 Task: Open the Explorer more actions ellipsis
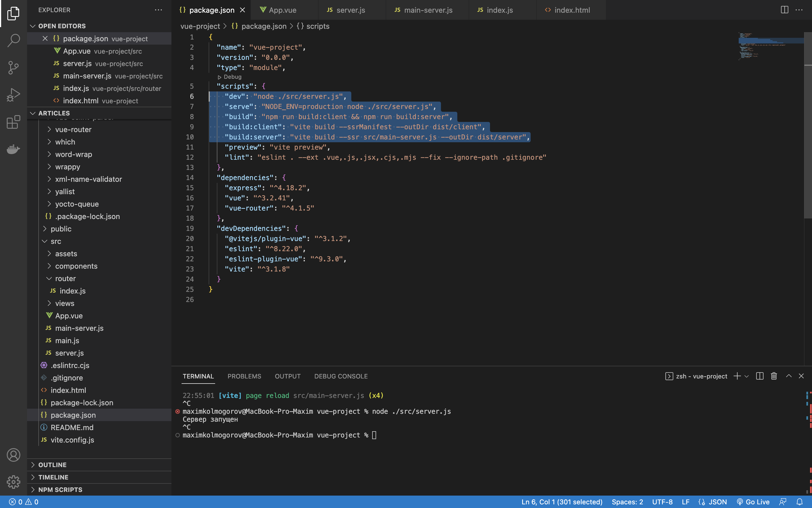pyautogui.click(x=158, y=10)
